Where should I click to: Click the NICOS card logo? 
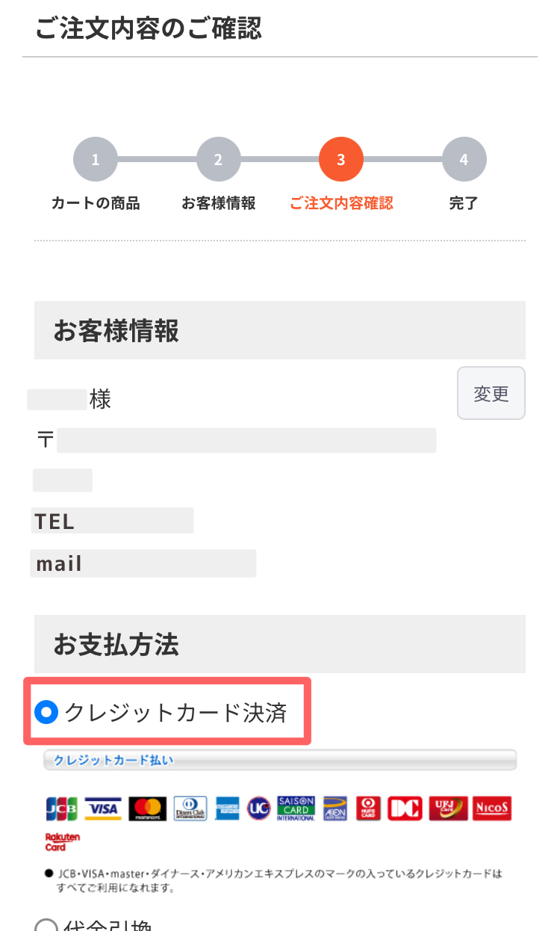tap(493, 808)
